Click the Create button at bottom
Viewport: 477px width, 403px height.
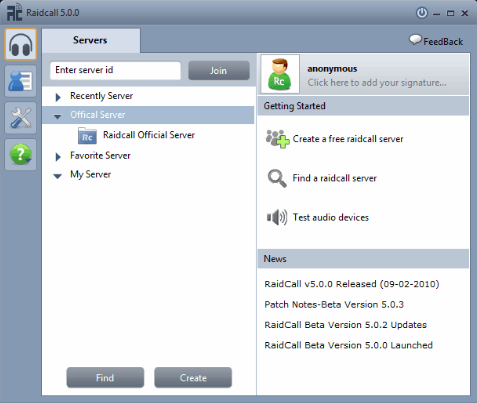click(x=193, y=378)
